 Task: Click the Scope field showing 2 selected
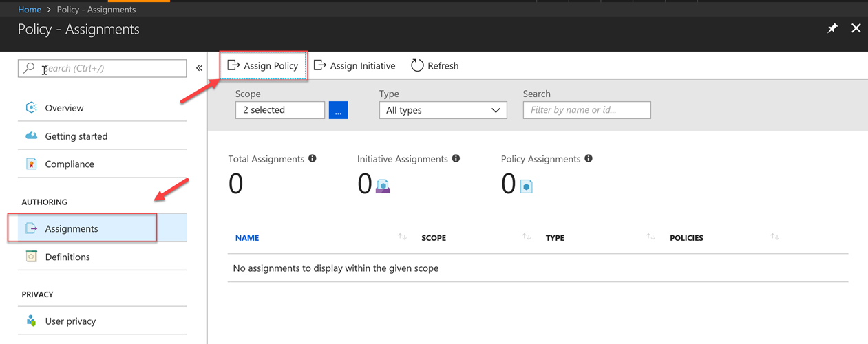click(x=280, y=110)
